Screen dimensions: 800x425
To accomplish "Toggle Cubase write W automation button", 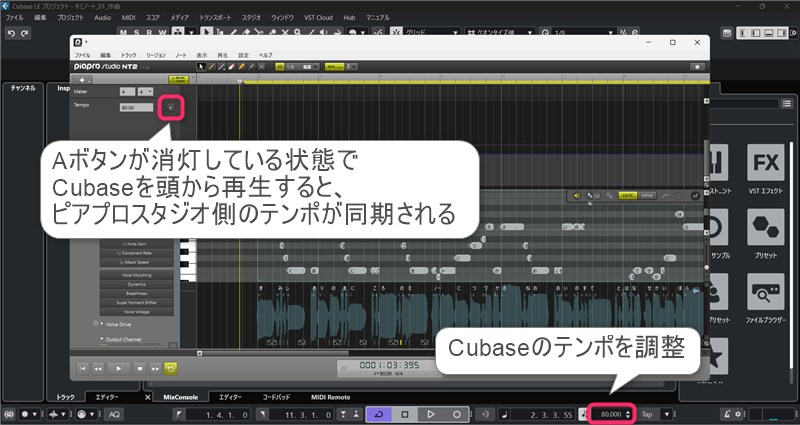I will pyautogui.click(x=162, y=33).
